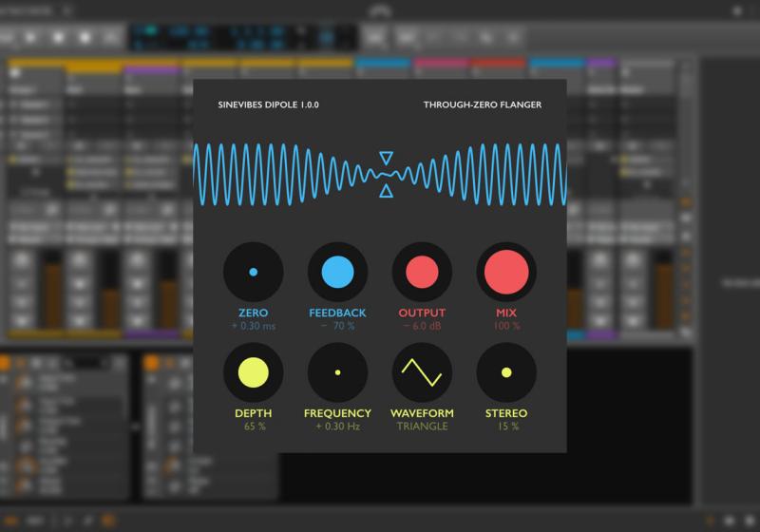The height and width of the screenshot is (532, 760).
Task: Click the DEPTH label
Action: tap(253, 413)
